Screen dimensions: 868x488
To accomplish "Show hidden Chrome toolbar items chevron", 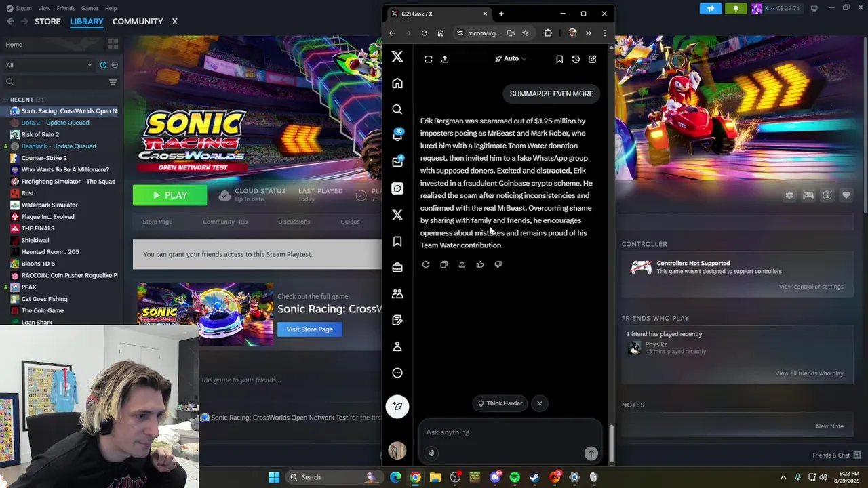I will (x=588, y=33).
